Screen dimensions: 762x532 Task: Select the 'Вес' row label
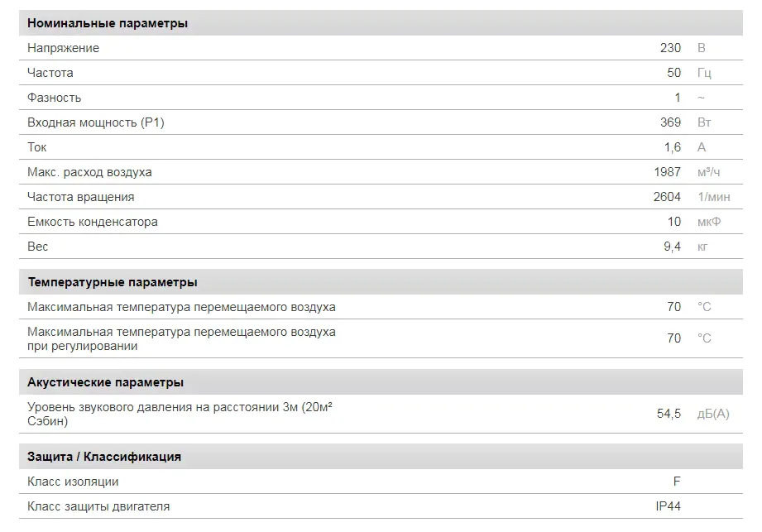tap(38, 247)
